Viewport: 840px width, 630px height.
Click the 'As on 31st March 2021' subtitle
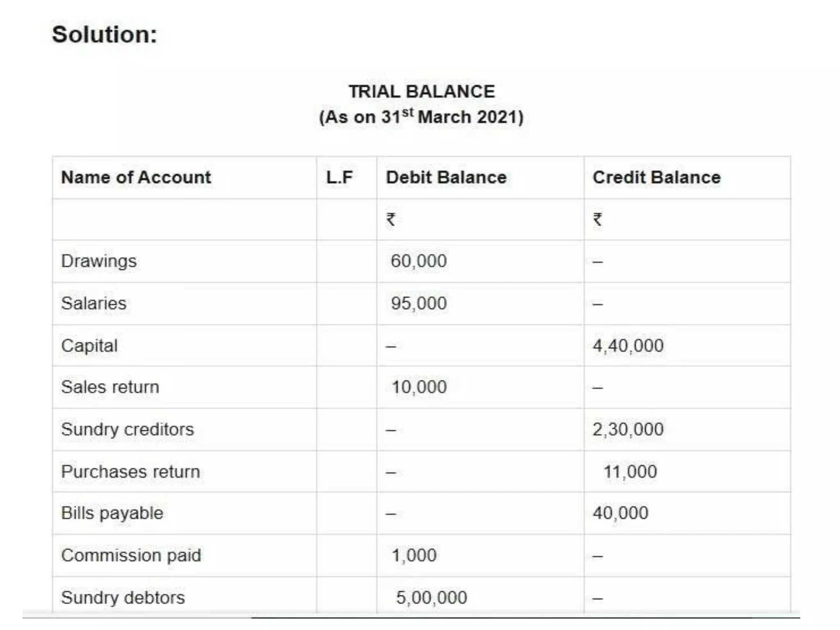click(x=422, y=117)
